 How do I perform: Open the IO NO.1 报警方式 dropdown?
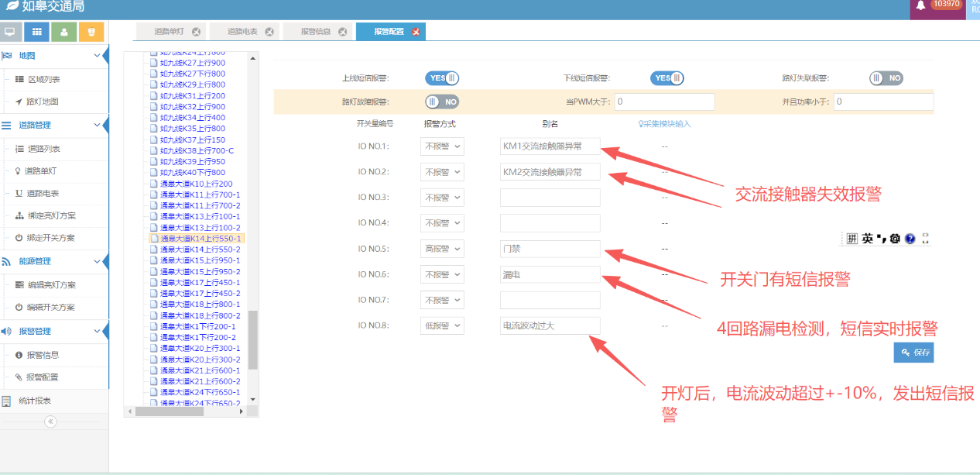(442, 146)
